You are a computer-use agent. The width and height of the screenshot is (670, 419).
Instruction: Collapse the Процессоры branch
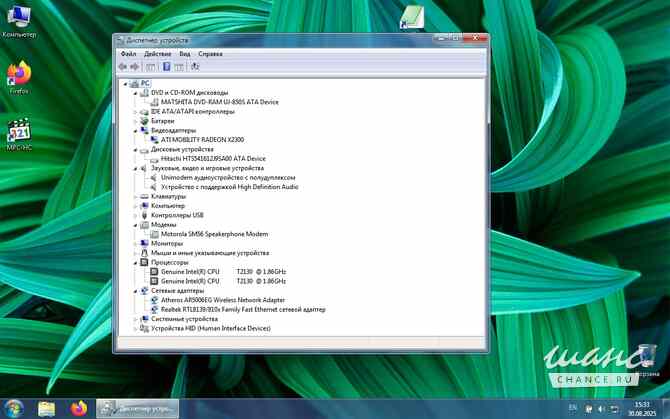pos(135,263)
